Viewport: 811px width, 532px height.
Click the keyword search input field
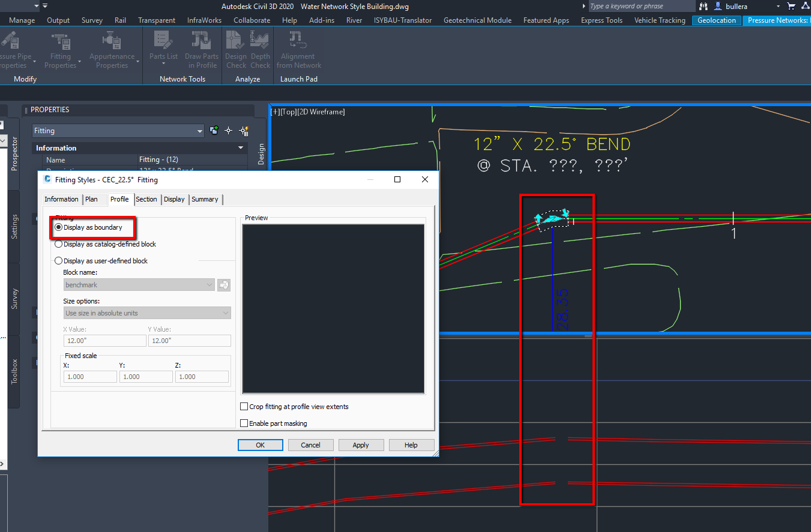click(x=642, y=6)
